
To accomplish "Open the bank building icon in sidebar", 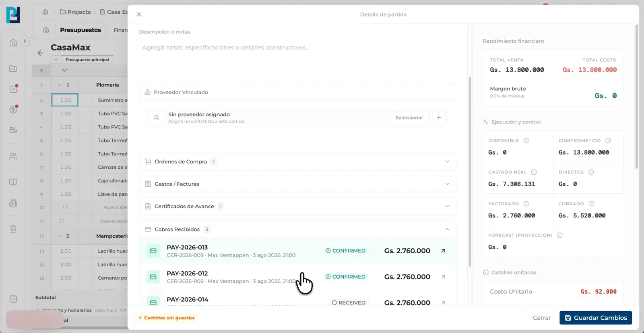I will [13, 229].
